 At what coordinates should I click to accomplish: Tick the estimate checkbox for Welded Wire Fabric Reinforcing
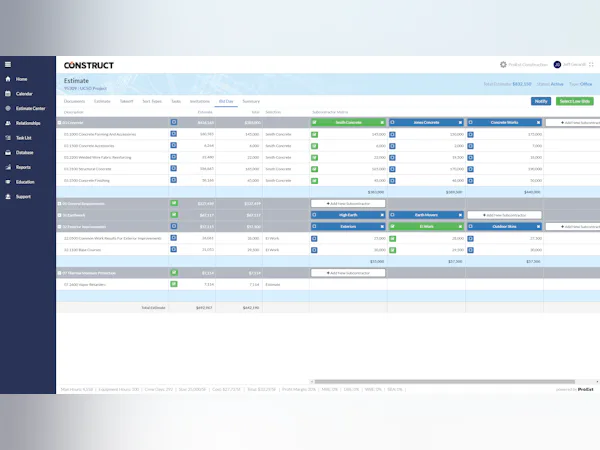pos(173,157)
